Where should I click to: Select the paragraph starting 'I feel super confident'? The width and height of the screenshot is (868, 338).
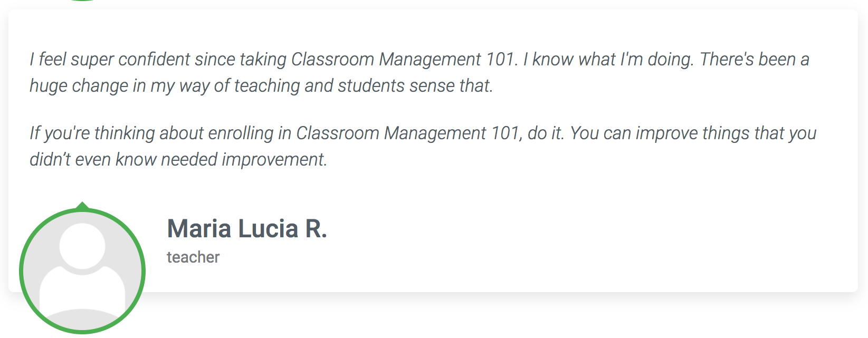point(419,72)
